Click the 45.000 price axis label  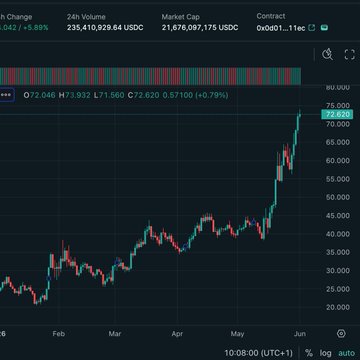tap(338, 216)
